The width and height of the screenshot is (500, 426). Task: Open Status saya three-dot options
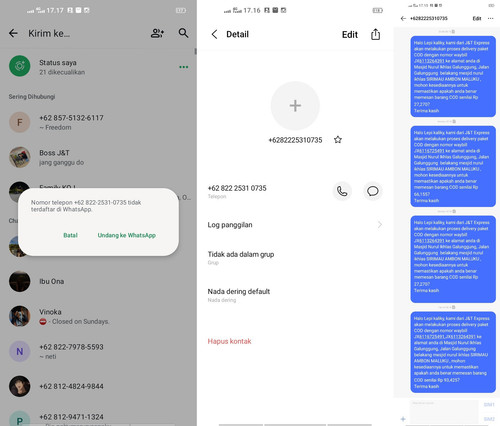[184, 67]
